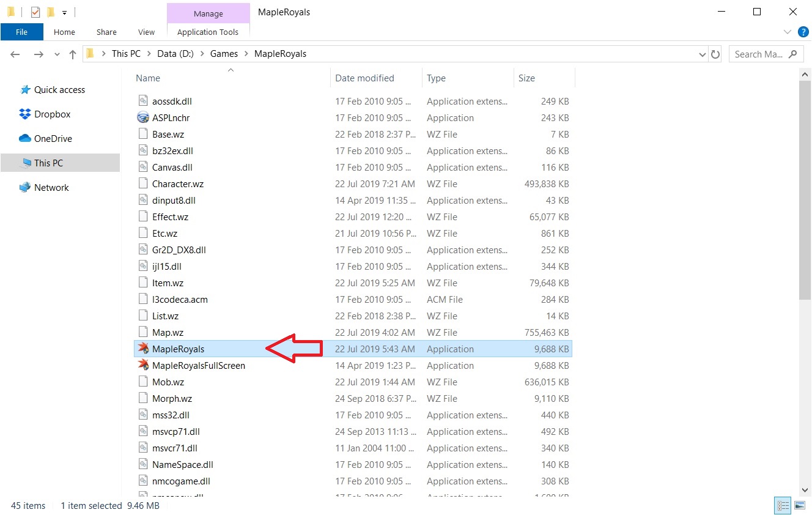Click the This PC icon in the sidebar

pyautogui.click(x=26, y=163)
